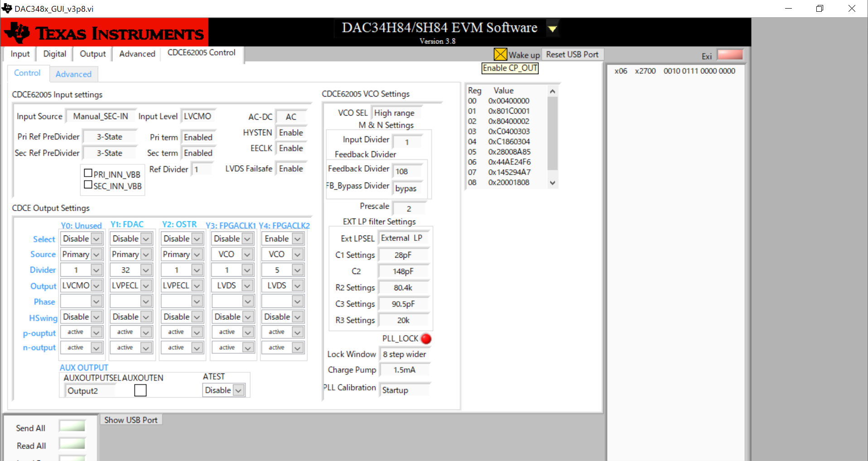Click the HYSTEN Enable selector
Screen dimensions: 868x461
pos(291,133)
